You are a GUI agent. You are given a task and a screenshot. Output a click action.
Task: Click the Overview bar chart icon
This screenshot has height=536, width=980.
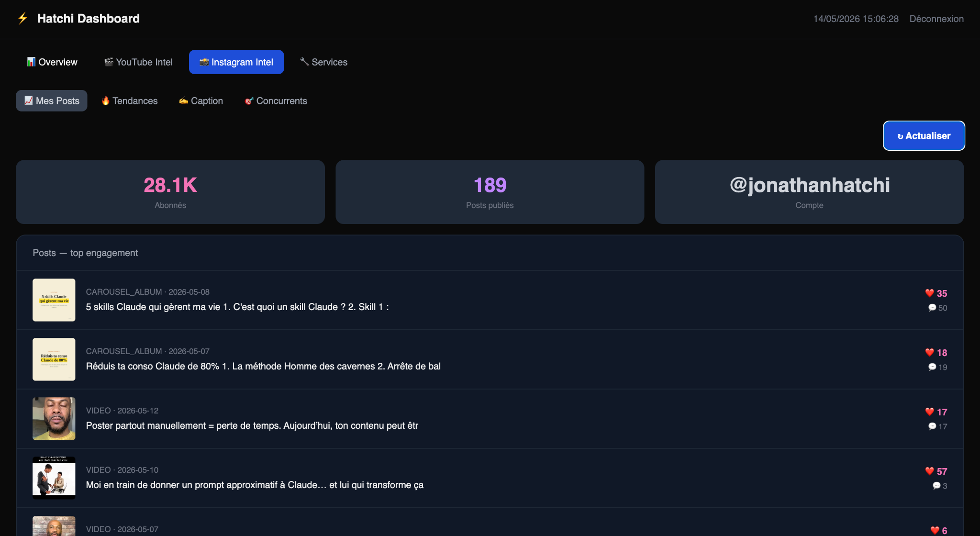click(x=31, y=62)
